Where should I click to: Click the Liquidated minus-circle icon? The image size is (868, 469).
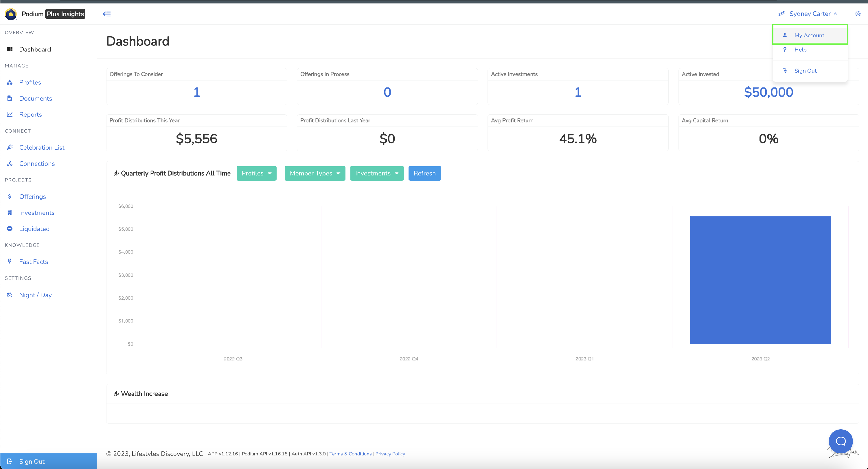10,229
